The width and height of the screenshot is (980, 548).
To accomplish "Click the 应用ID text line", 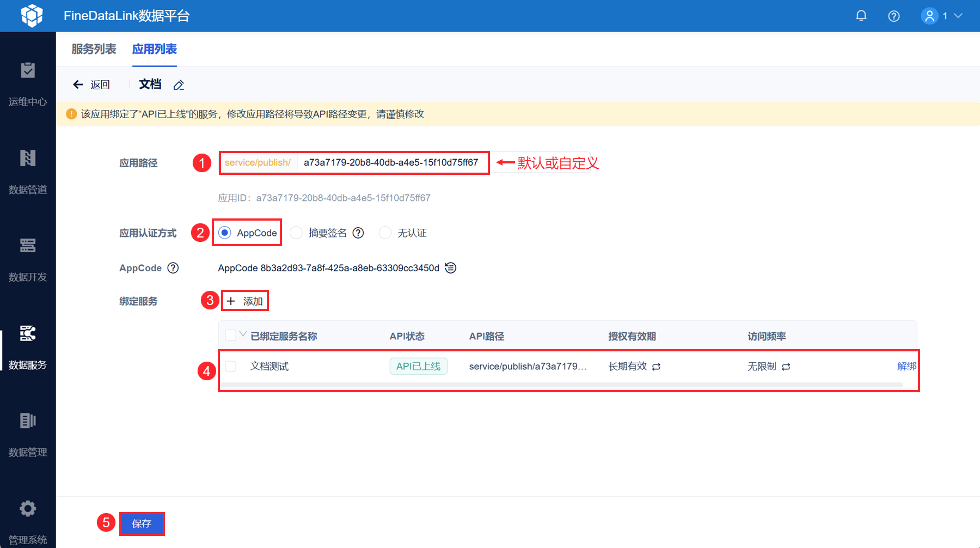I will (324, 198).
